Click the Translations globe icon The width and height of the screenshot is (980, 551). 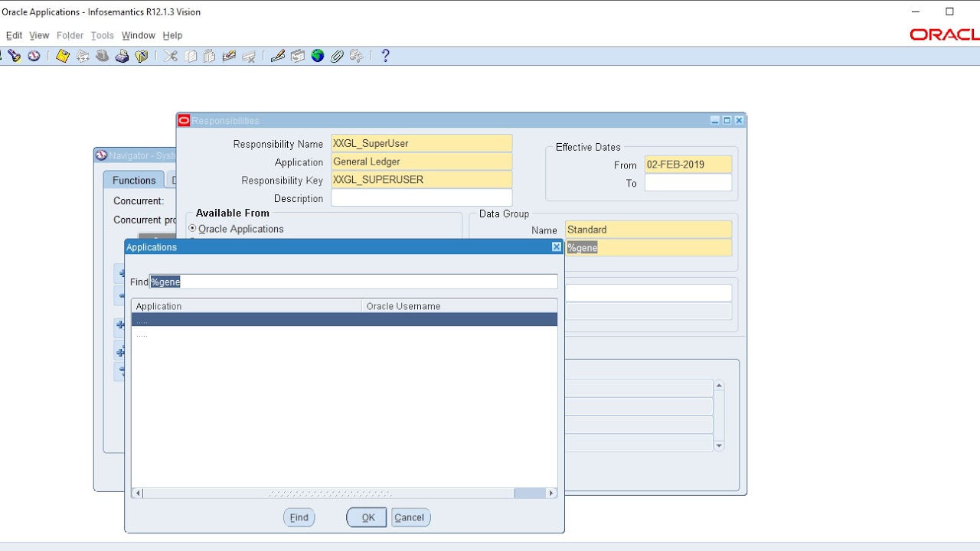318,56
